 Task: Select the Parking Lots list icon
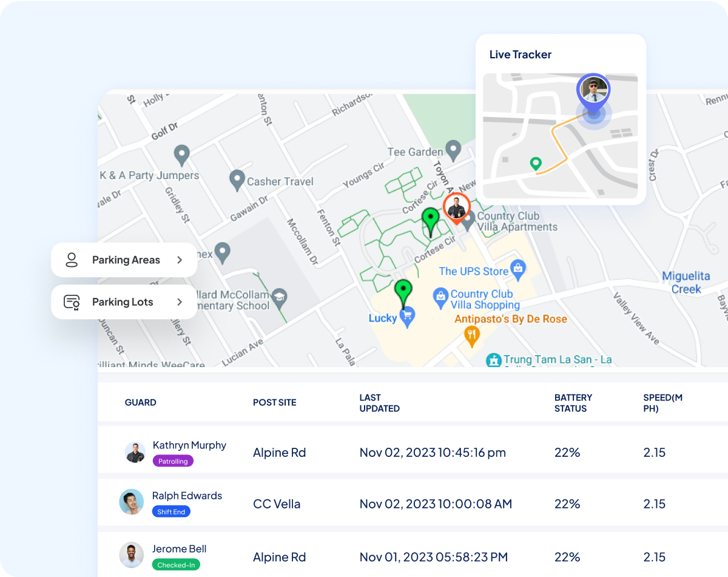point(72,302)
